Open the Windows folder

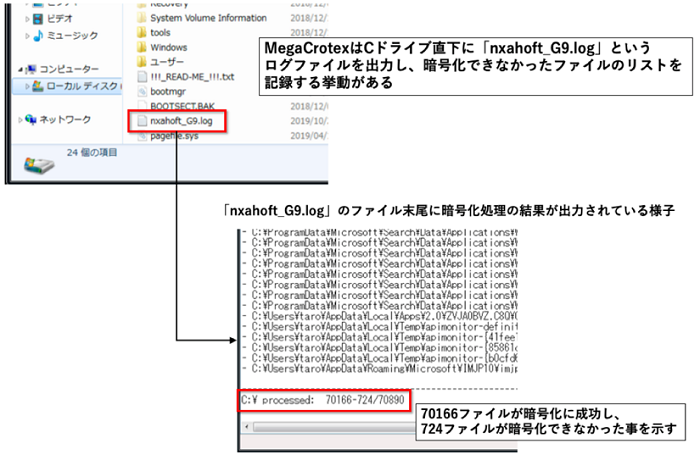point(169,46)
